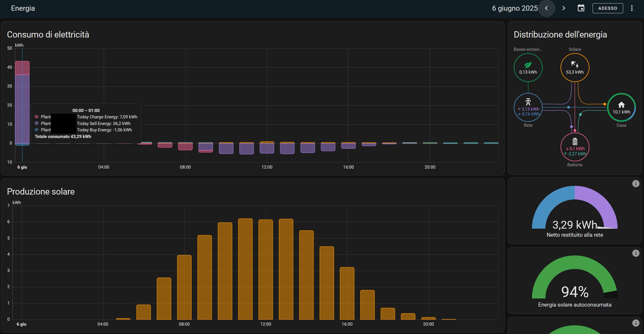
Task: Click the Energia page title
Action: [x=23, y=8]
